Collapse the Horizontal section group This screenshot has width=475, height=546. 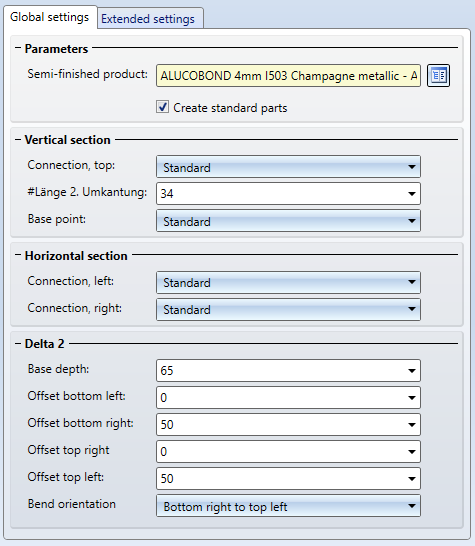pyautogui.click(x=18, y=255)
